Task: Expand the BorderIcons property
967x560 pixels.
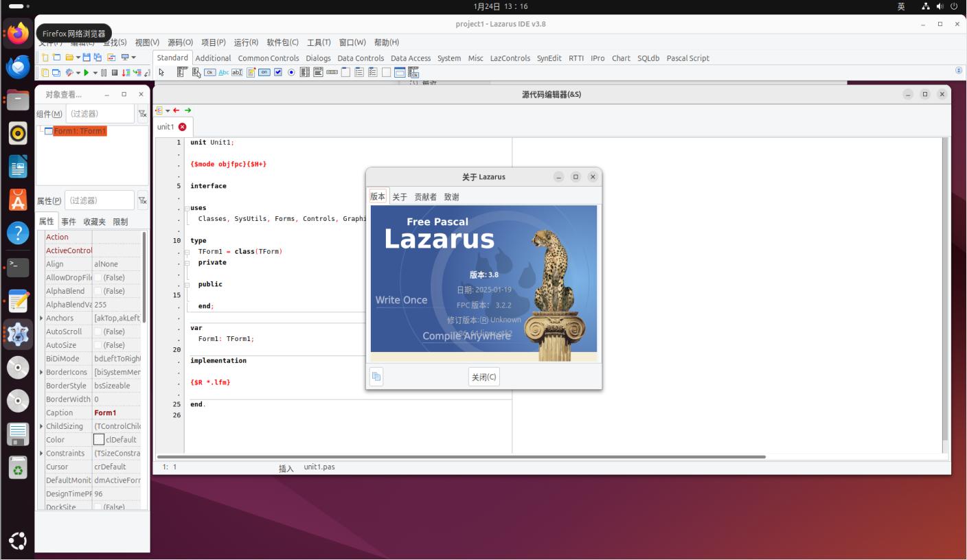Action: coord(41,372)
